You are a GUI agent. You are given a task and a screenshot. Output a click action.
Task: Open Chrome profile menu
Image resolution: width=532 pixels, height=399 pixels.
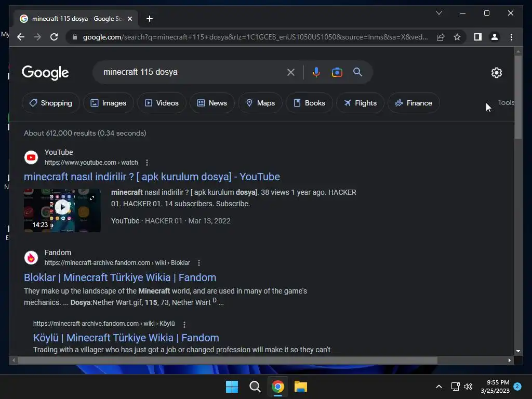tap(495, 37)
